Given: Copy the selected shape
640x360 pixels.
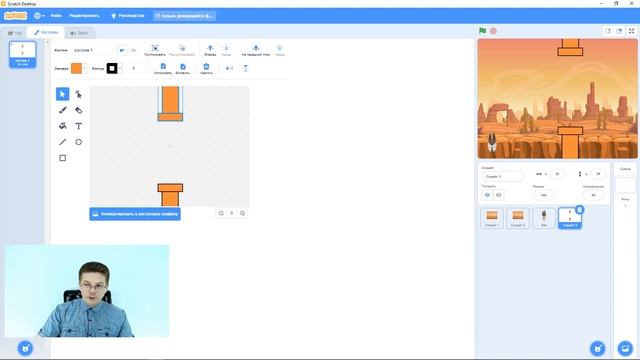Looking at the screenshot, I should click(163, 68).
